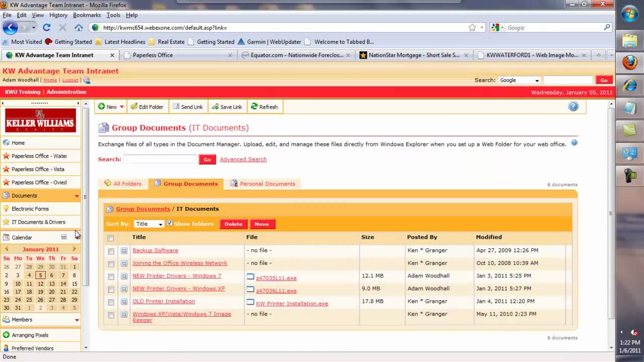Click bookmark star in address bar
The image size is (644, 362).
(472, 28)
